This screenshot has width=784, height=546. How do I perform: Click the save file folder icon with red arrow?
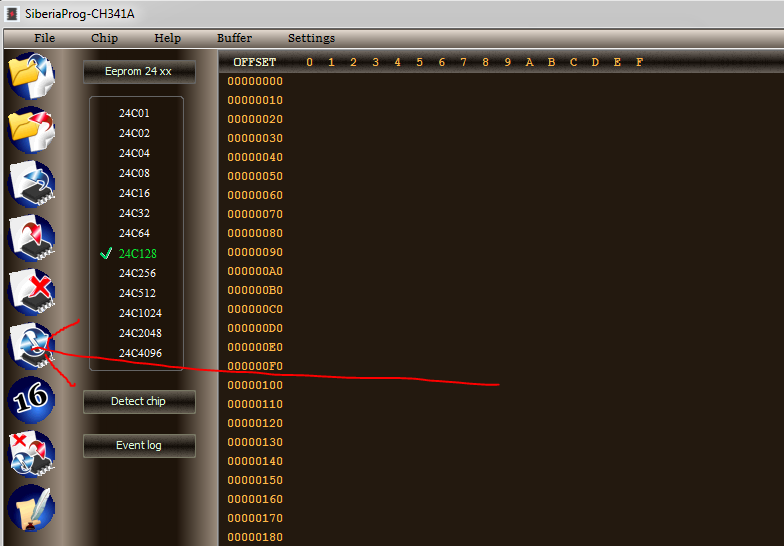31,130
